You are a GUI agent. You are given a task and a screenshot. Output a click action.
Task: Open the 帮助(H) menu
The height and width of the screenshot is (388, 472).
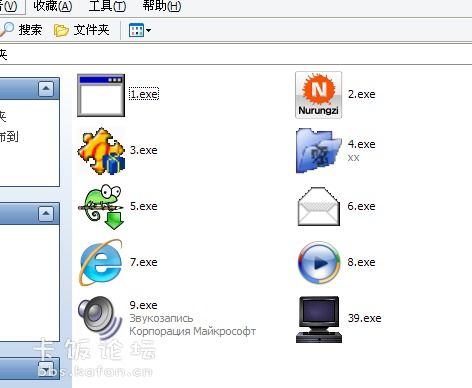coord(162,6)
